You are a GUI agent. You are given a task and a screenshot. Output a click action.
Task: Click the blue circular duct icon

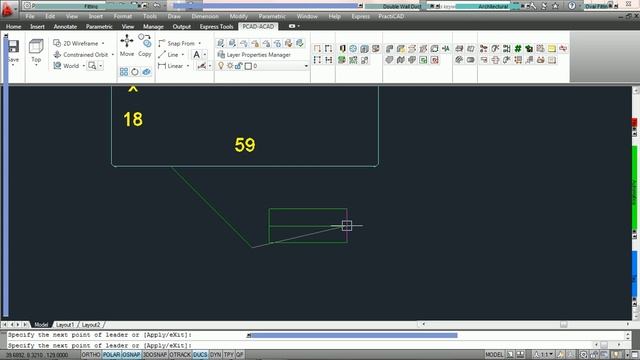coord(353,49)
